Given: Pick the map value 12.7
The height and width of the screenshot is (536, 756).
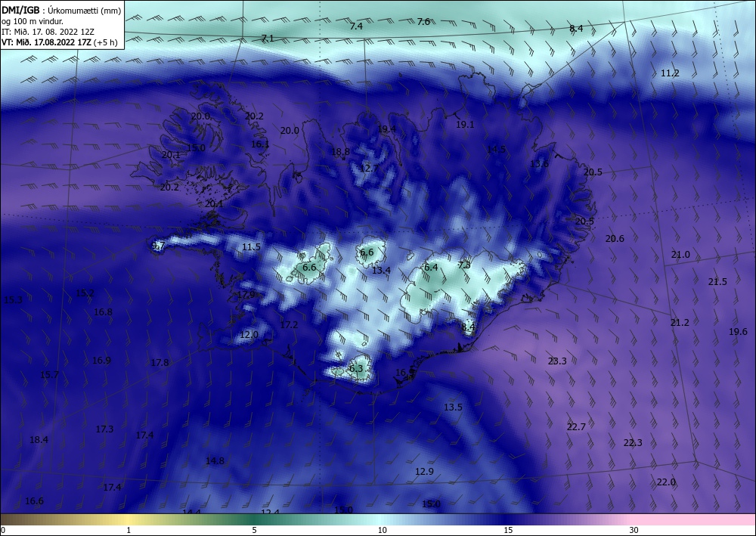Looking at the screenshot, I should pos(370,169).
